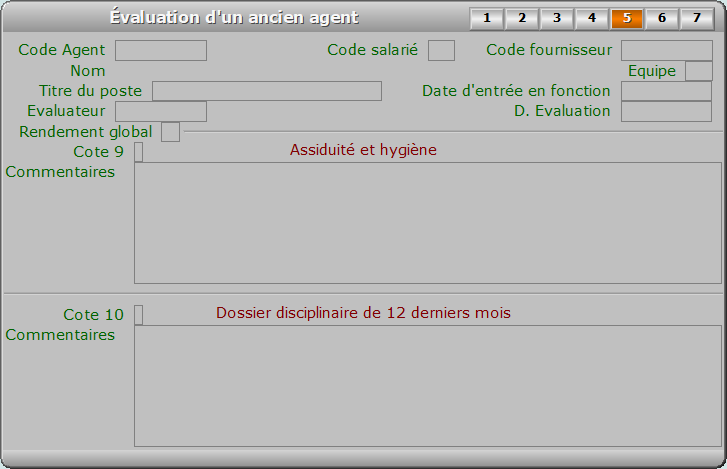Click the 'Code Agent' label
Screen dimensions: 727x469
point(62,50)
